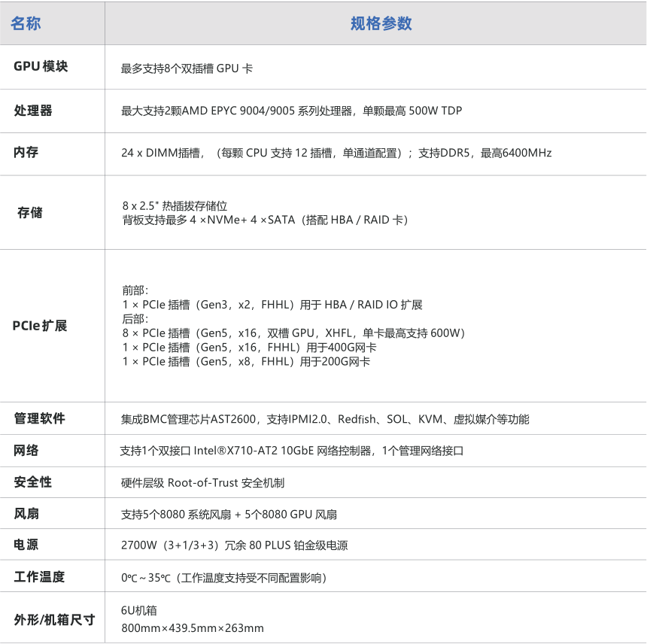Click the 8 x 2.5" 热插拔存储位 line
Screen dimensions: 647x644
tap(175, 205)
